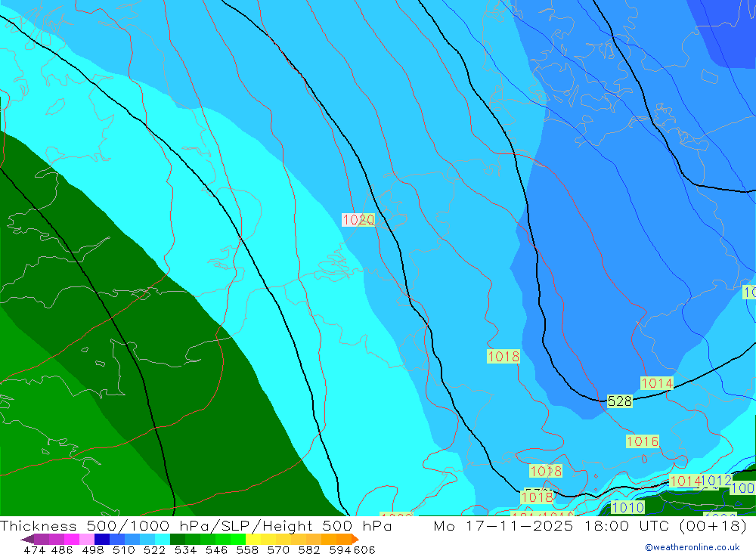Screen dimensions: 756x554
Task: Click the Height 500 hPa title part
Action: click(327, 525)
